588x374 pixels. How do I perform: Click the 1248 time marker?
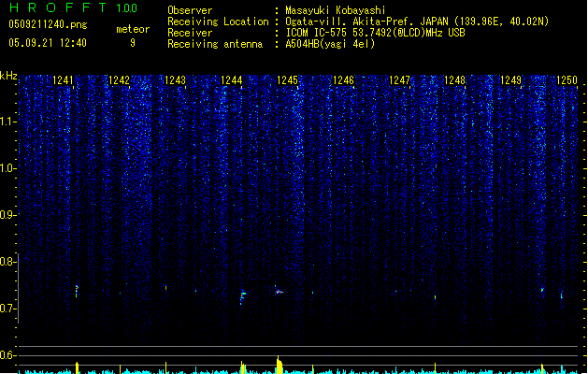click(454, 79)
